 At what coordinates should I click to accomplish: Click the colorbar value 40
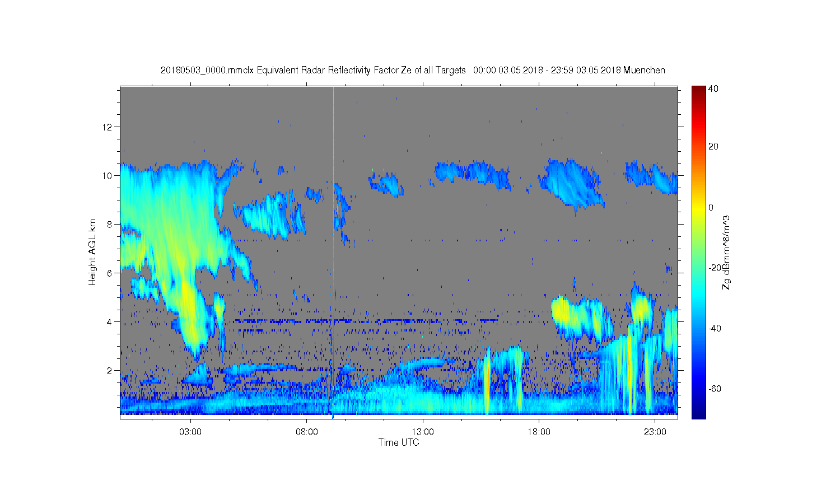(713, 88)
